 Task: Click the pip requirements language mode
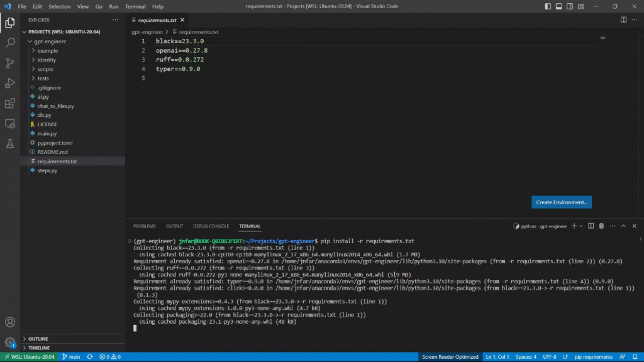593,357
